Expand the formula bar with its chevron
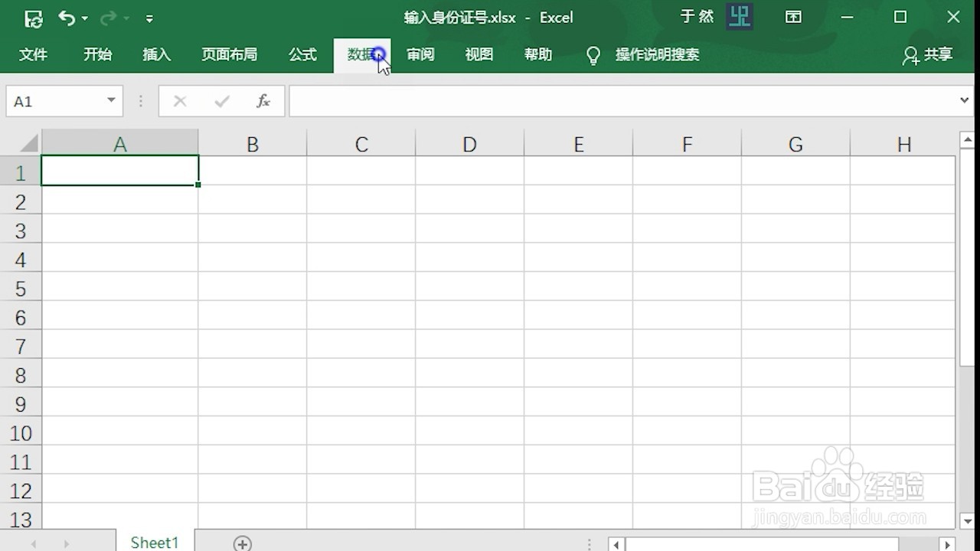 point(965,100)
